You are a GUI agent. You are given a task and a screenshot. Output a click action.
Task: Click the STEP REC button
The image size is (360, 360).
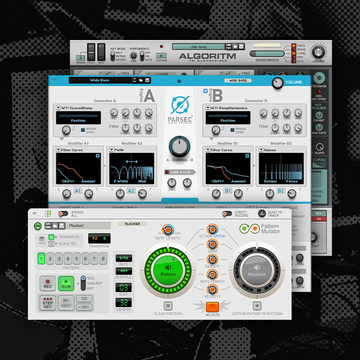[x=48, y=303]
